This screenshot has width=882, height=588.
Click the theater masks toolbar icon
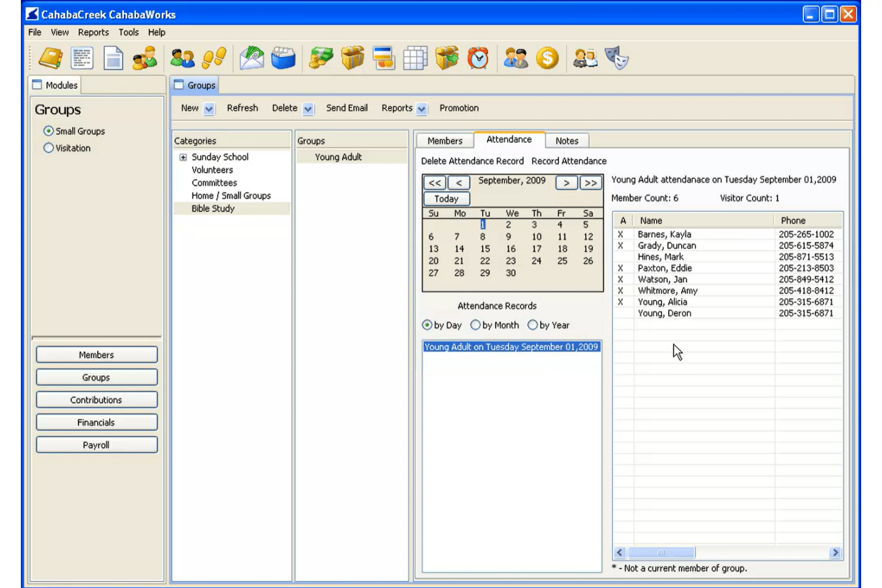(x=617, y=58)
